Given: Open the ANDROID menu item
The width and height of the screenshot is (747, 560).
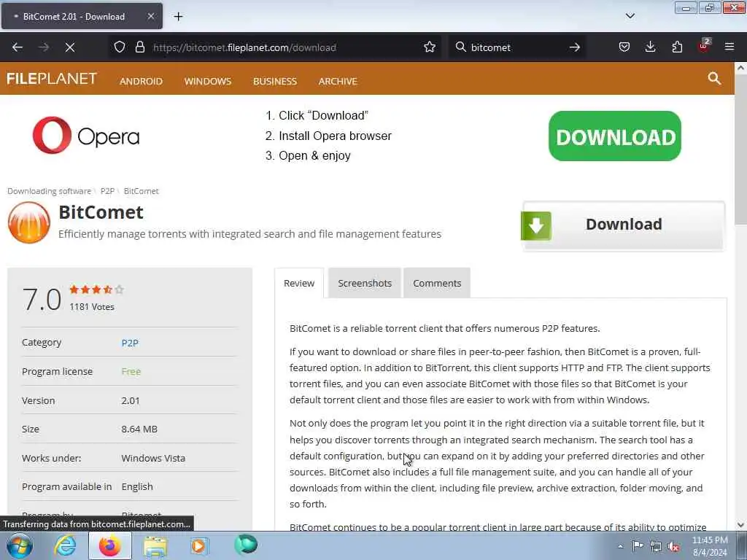Looking at the screenshot, I should [141, 81].
